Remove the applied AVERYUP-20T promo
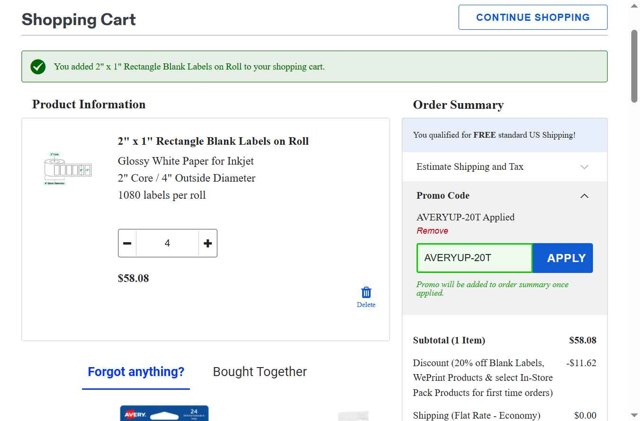This screenshot has width=640, height=421. click(x=432, y=231)
